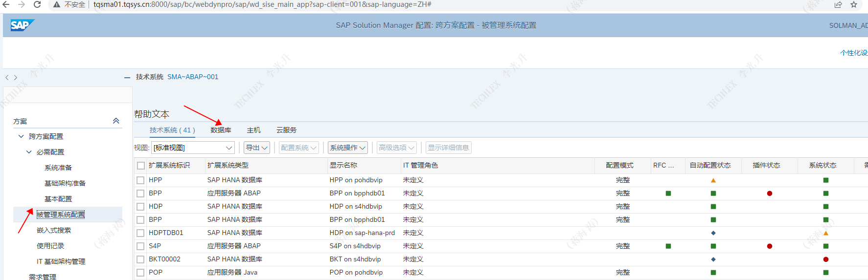Collapse the 跨方案配置 tree node

(x=21, y=136)
